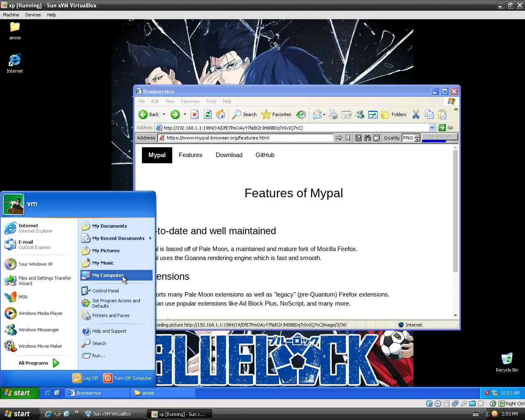The width and height of the screenshot is (525, 420).
Task: Click Internet Explorer quick launch icon in XP taskbar
Action: [x=48, y=393]
